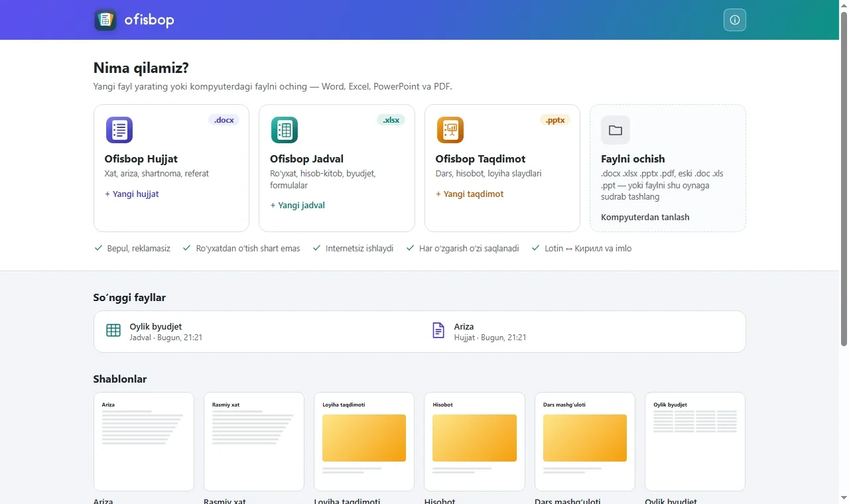Click the .pptx format badge
This screenshot has width=849, height=504.
[x=555, y=120]
